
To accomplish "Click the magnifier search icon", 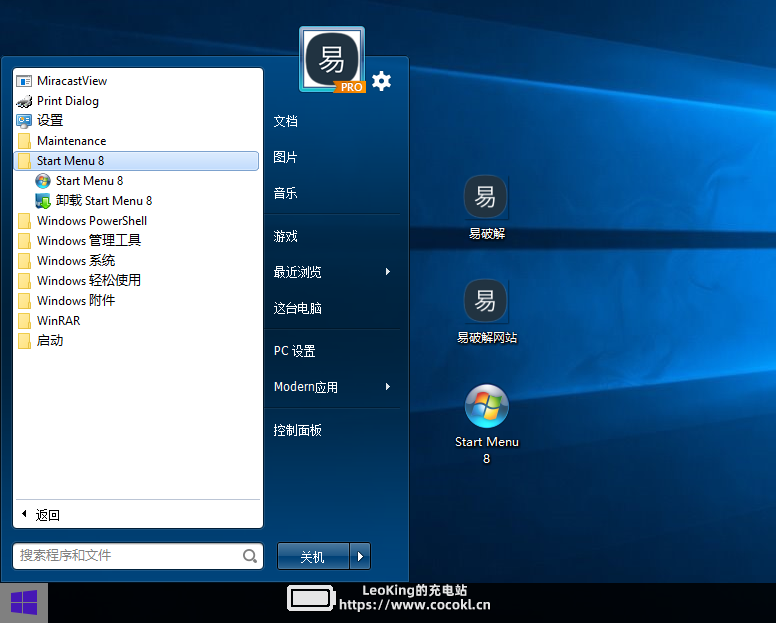I will pyautogui.click(x=250, y=556).
